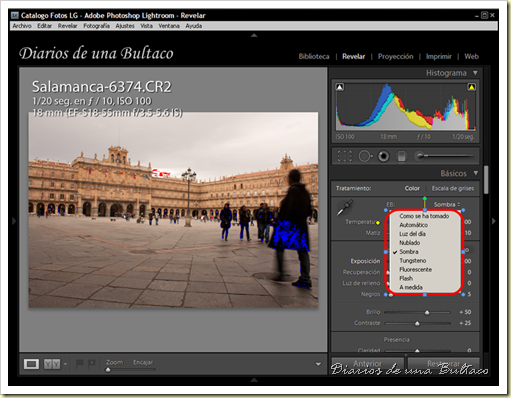Select the graduated filter tool icon
The image size is (511, 398).
pos(402,156)
